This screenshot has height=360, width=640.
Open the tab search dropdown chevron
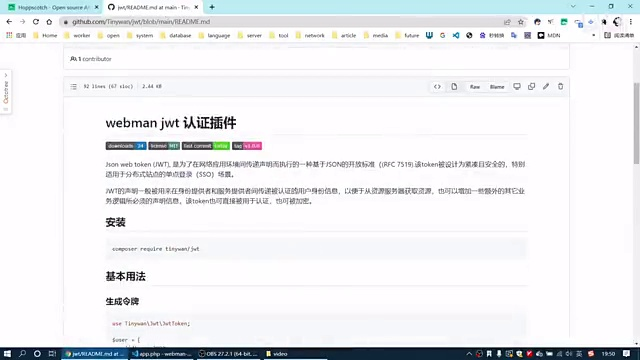573,7
